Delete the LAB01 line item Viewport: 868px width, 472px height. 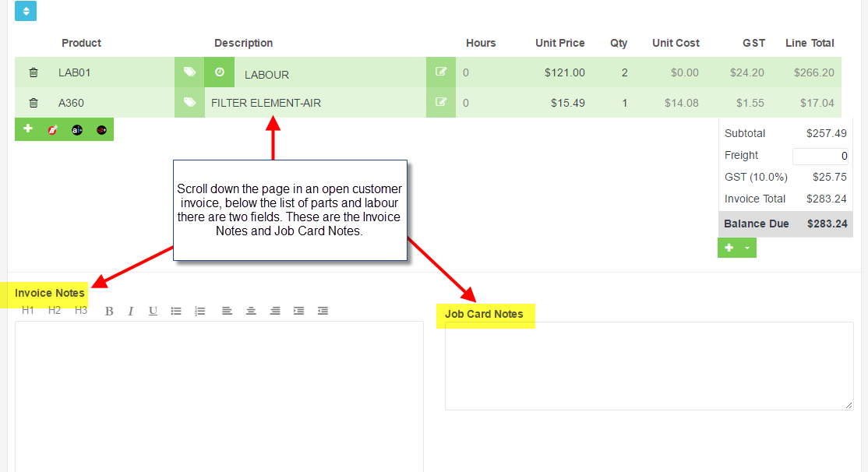pos(34,72)
